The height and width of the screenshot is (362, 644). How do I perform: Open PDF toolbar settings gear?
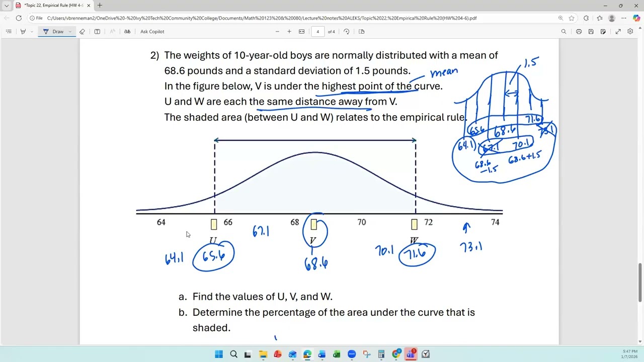(630, 31)
